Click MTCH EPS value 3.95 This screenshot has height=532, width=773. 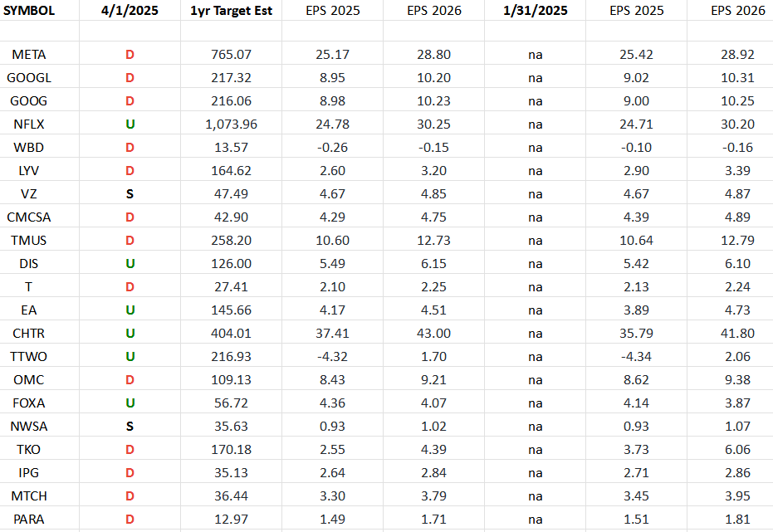click(737, 495)
